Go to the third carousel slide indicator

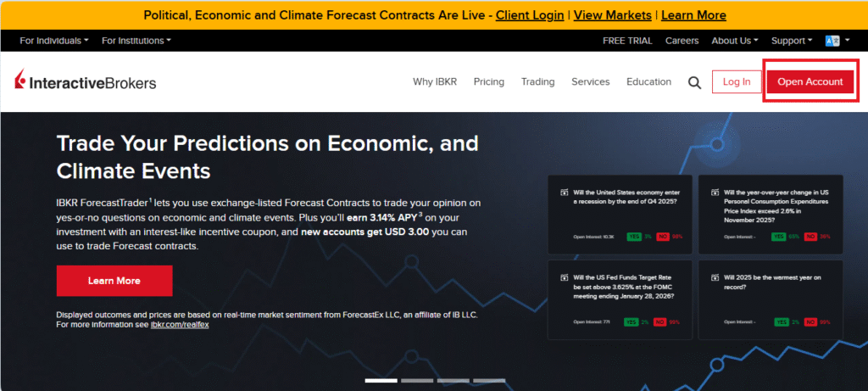[x=453, y=381]
